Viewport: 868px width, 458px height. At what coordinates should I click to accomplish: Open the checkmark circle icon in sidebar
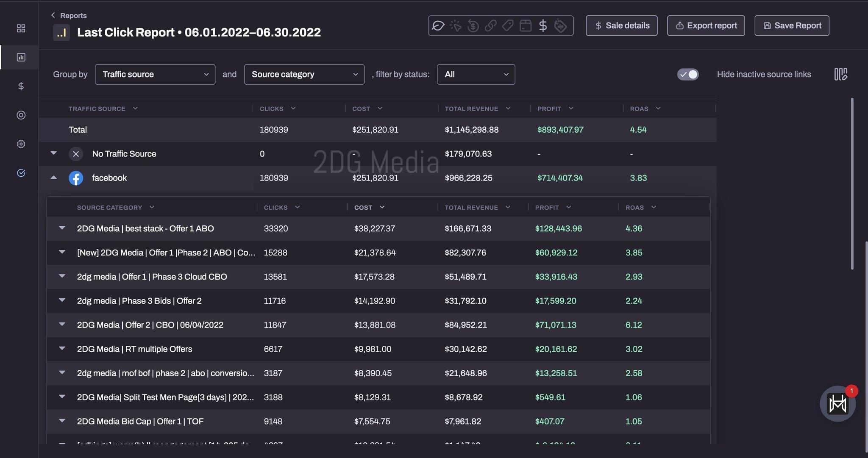click(21, 173)
